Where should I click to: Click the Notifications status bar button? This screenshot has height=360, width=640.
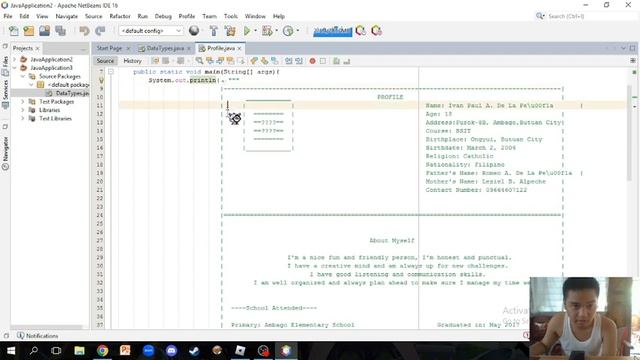(38, 336)
